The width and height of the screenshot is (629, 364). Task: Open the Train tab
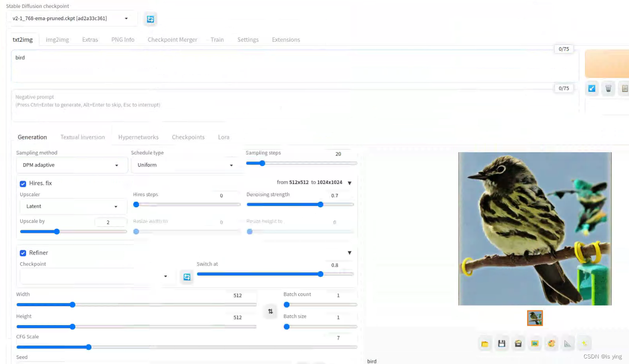tap(217, 39)
